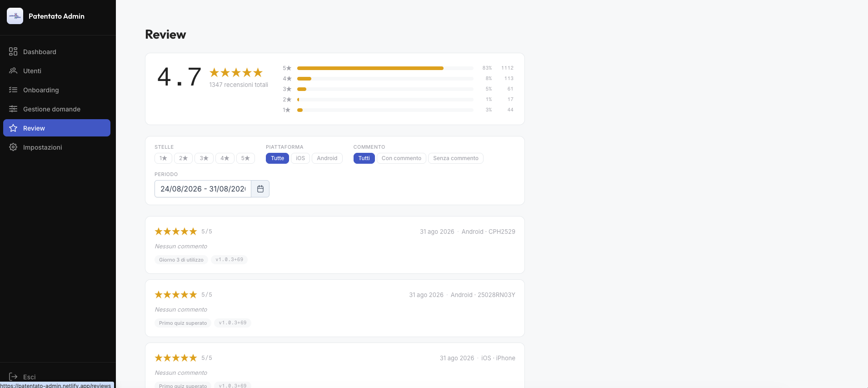Select Android platform filter
The width and height of the screenshot is (868, 388).
(327, 158)
